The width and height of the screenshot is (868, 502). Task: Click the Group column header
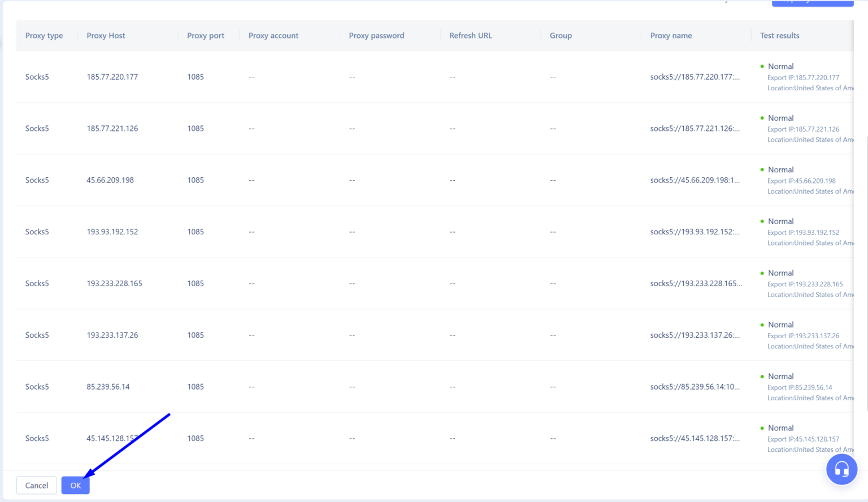[x=561, y=35]
